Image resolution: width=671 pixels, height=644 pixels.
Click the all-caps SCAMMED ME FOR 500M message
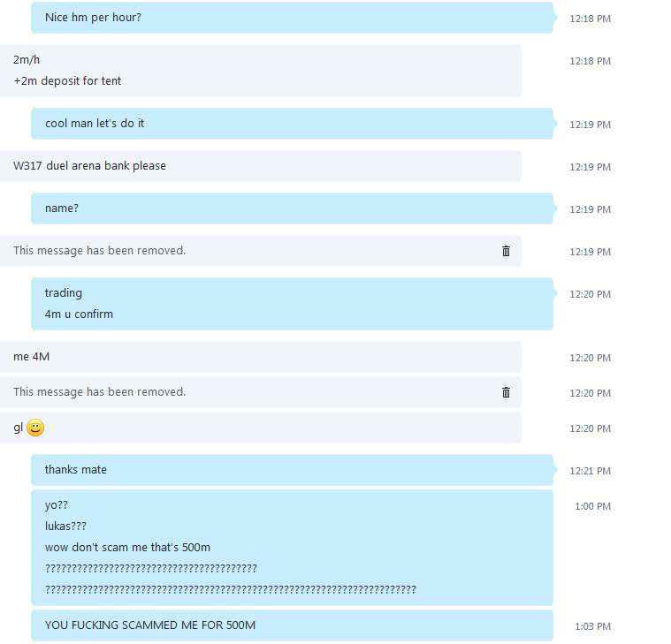pyautogui.click(x=292, y=625)
